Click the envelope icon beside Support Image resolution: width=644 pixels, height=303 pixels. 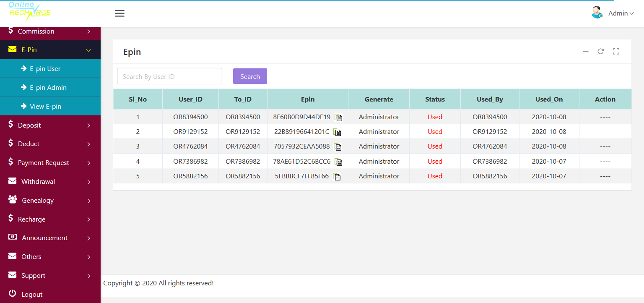[x=13, y=275]
